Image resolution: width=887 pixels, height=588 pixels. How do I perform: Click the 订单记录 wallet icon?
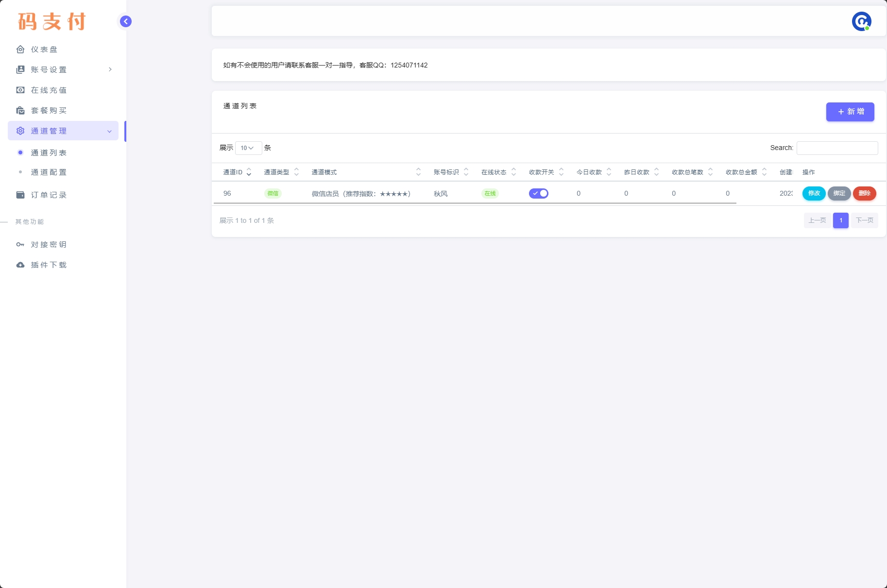(x=20, y=195)
